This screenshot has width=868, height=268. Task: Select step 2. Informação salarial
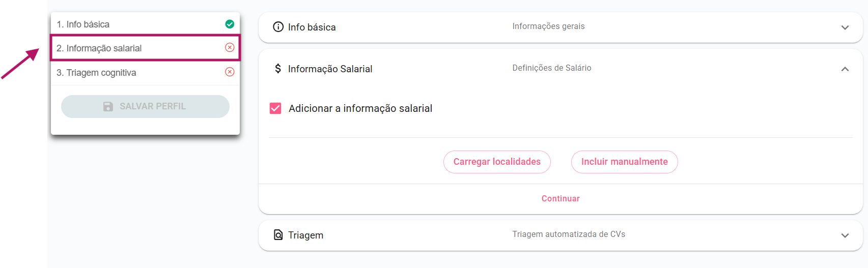click(x=99, y=48)
